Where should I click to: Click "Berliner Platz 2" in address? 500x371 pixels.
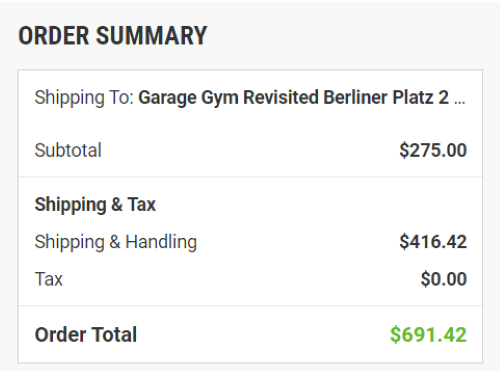click(386, 98)
